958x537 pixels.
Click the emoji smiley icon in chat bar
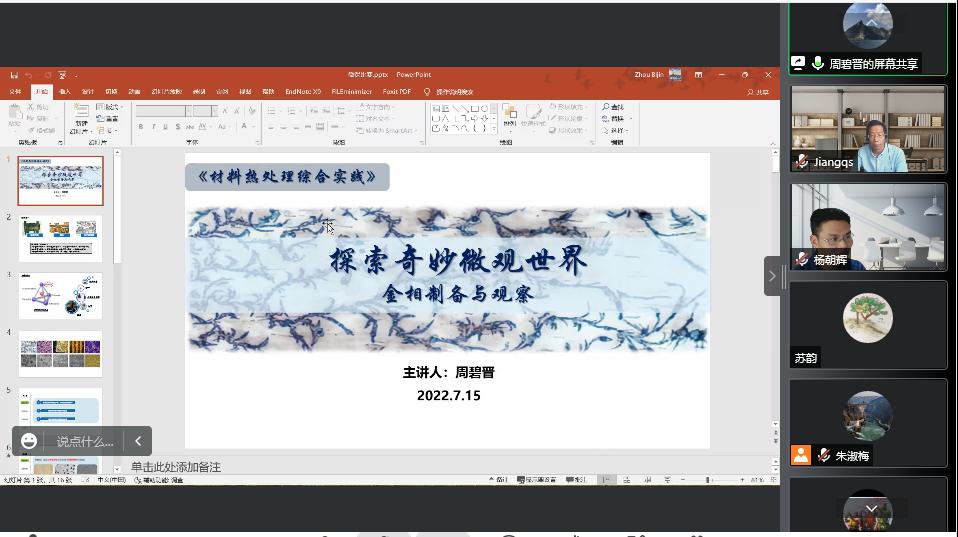tap(29, 441)
